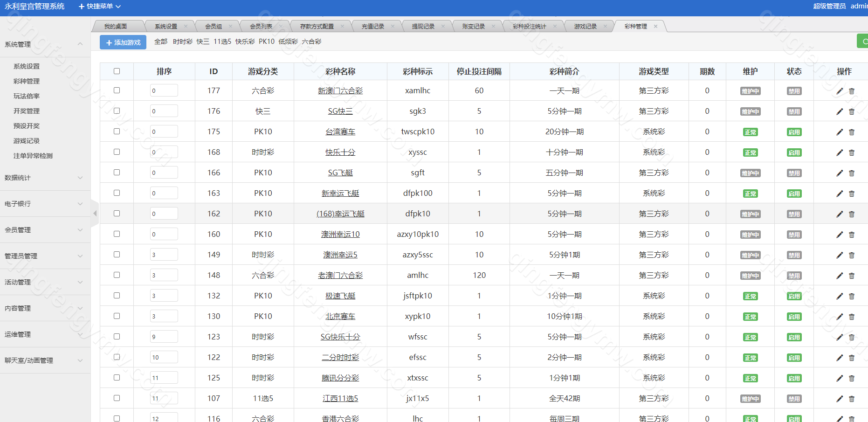
Task: Filter games by PK10 category
Action: [266, 42]
